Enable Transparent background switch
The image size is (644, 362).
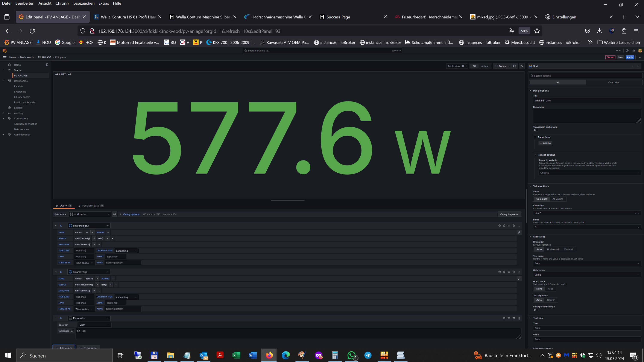coord(535,130)
